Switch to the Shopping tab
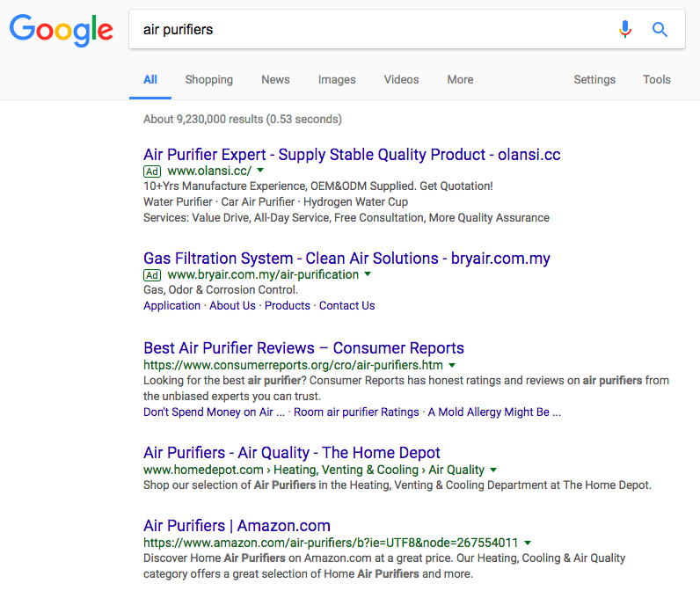This screenshot has height=598, width=700. pyautogui.click(x=209, y=79)
